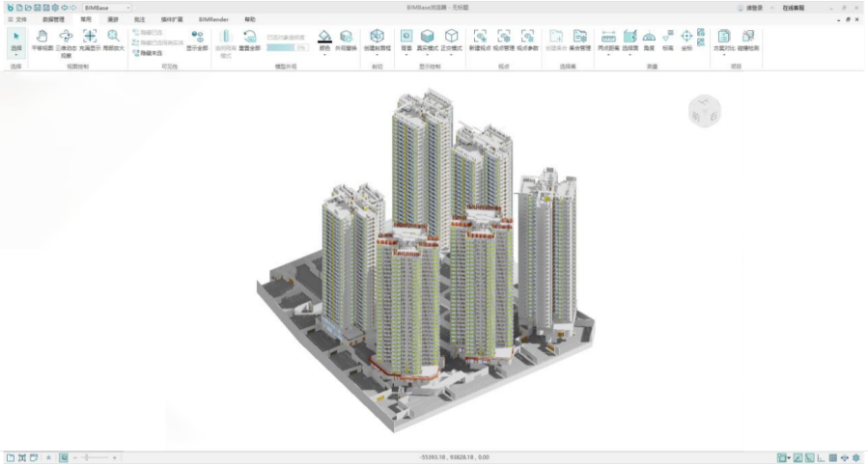Launch the 碰撞检测 collision check

point(749,39)
